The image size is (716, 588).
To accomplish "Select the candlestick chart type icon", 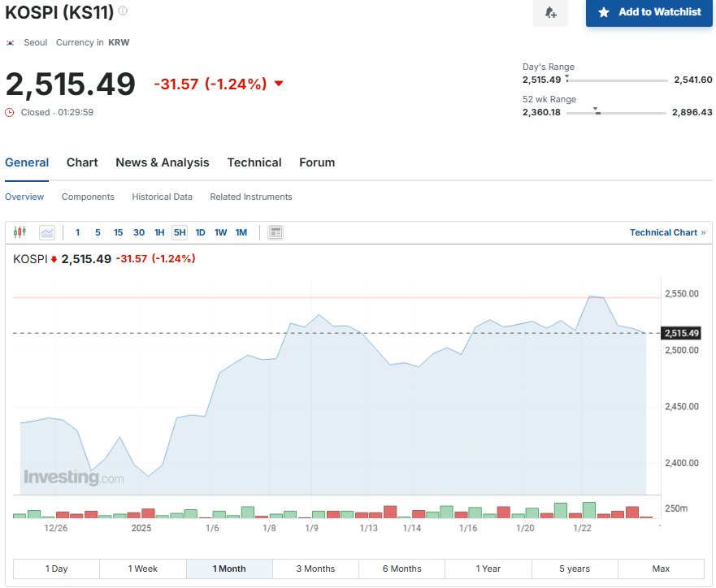I will pyautogui.click(x=20, y=232).
